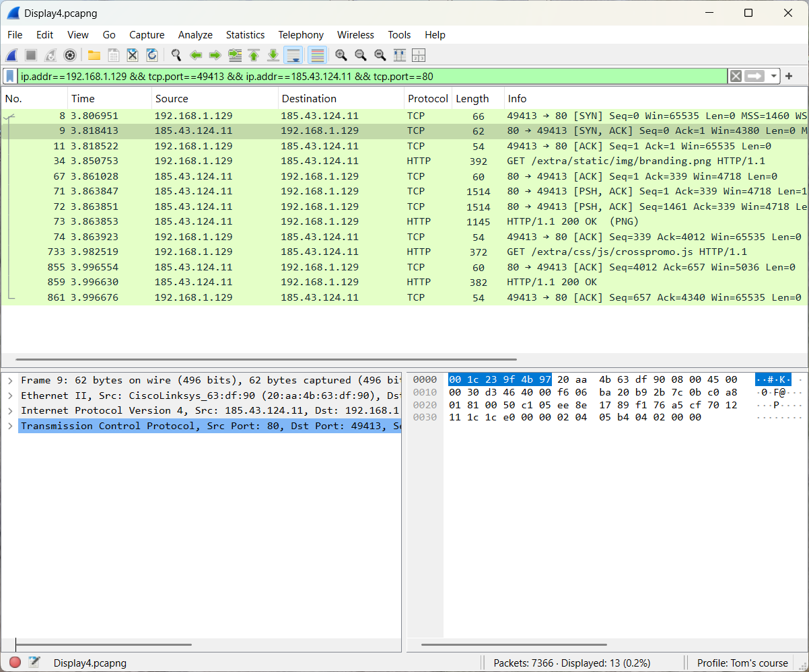Open the Wireless menu

(x=355, y=35)
